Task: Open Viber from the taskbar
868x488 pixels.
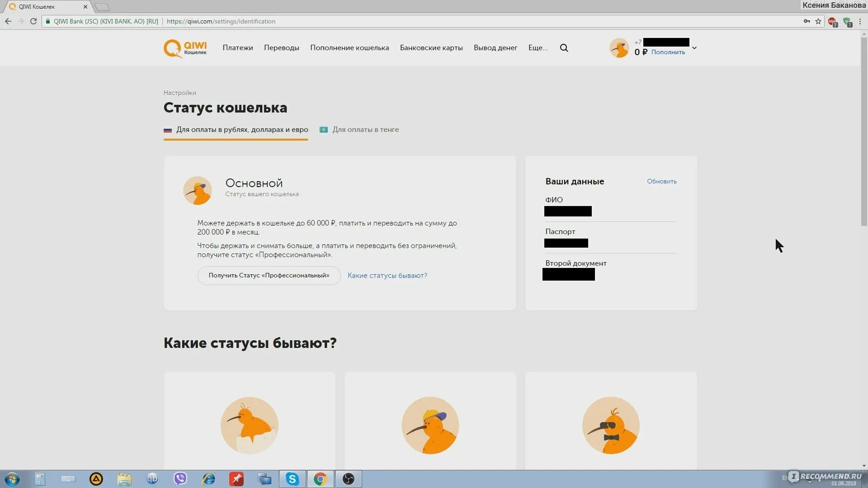Action: 180,479
